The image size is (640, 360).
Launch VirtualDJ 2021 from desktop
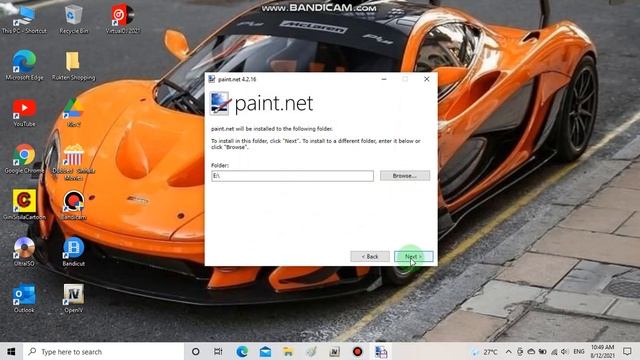(x=122, y=20)
